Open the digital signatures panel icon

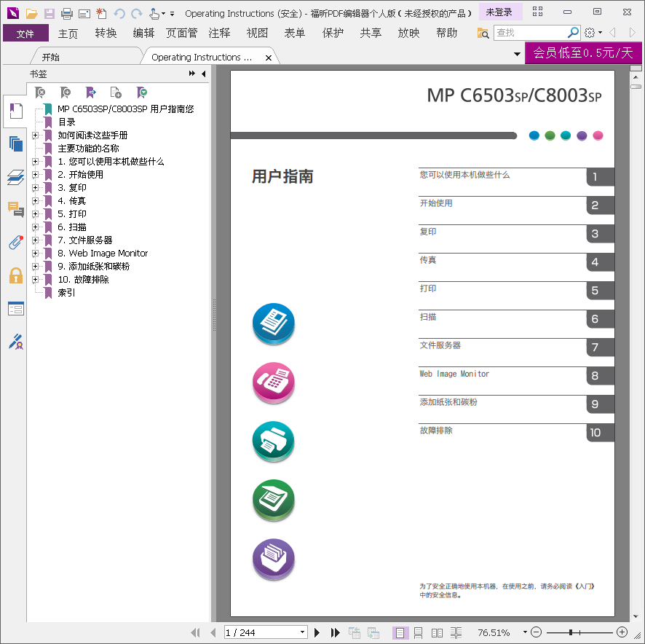16,342
